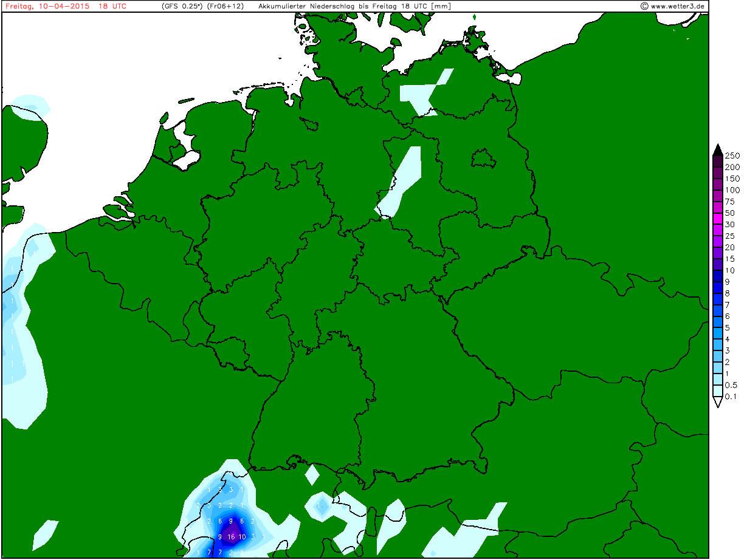Viewport: 747px width, 560px height.
Task: Click the legend label '0.5'
Action: coord(731,385)
